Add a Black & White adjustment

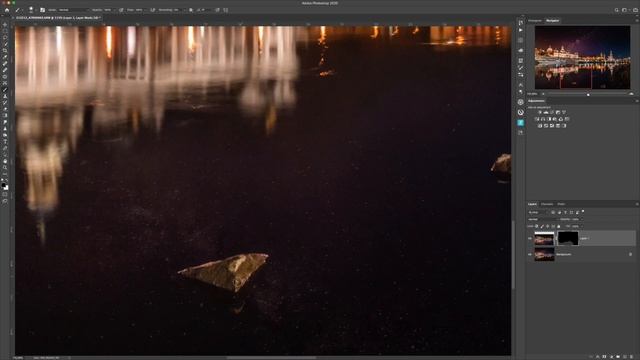(549, 119)
